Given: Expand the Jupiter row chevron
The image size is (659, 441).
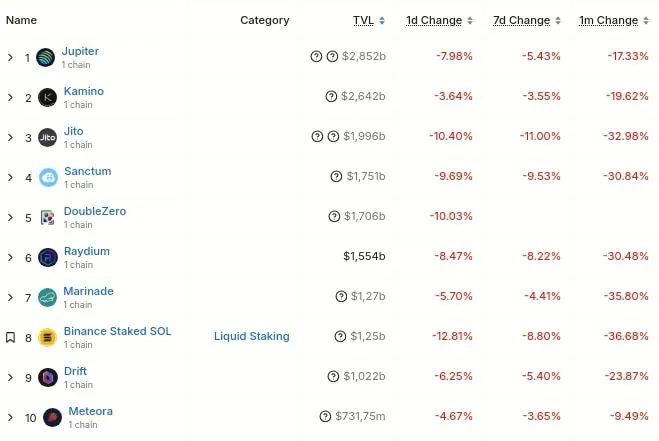Looking at the screenshot, I should 10,57.
